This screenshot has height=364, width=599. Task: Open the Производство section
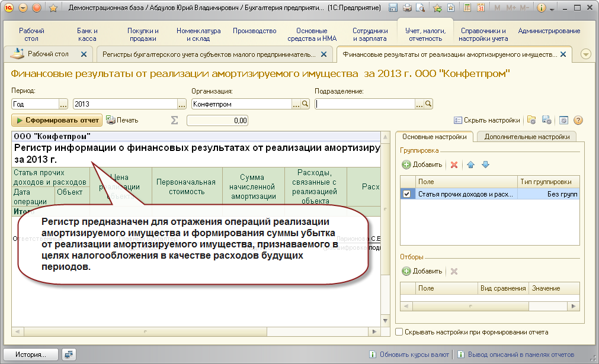tap(254, 31)
